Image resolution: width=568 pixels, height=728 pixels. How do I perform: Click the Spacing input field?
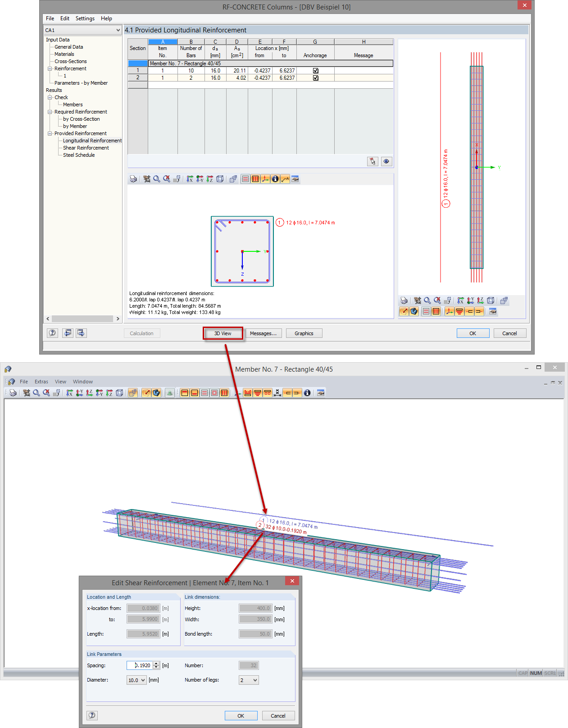(140, 665)
